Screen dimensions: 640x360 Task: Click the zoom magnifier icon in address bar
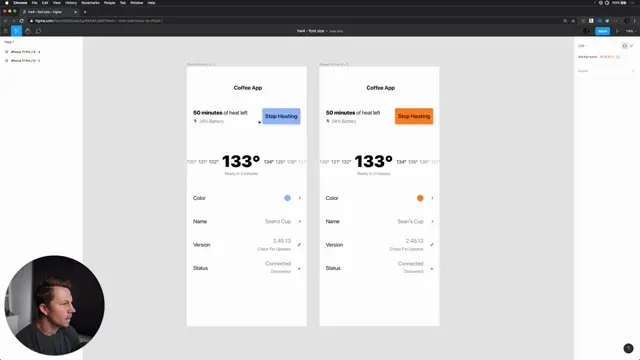[x=565, y=21]
